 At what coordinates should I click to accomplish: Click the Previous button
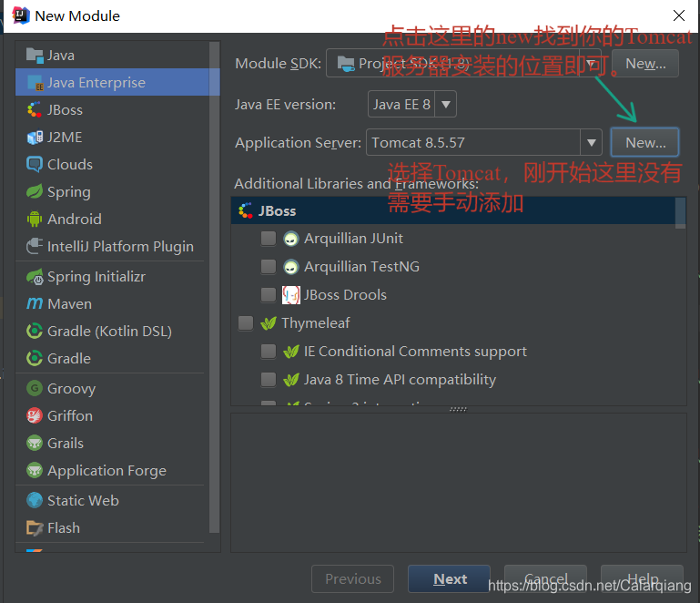(352, 579)
